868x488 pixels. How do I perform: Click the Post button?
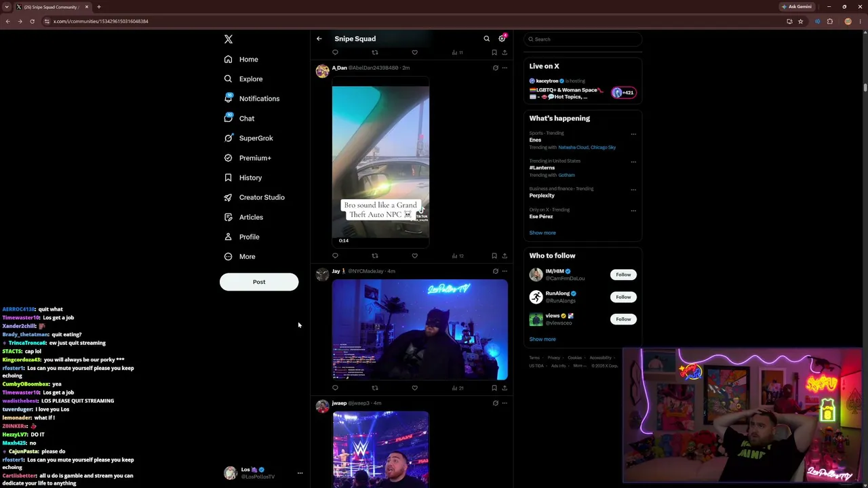259,282
